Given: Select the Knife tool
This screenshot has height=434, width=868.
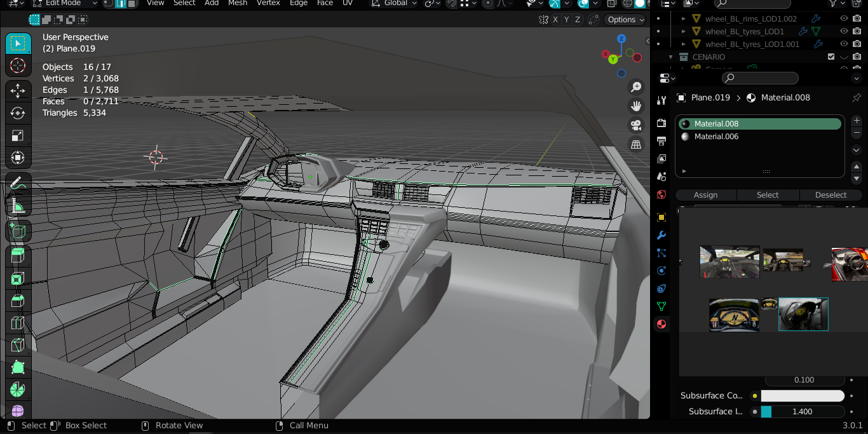Looking at the screenshot, I should pos(18,345).
